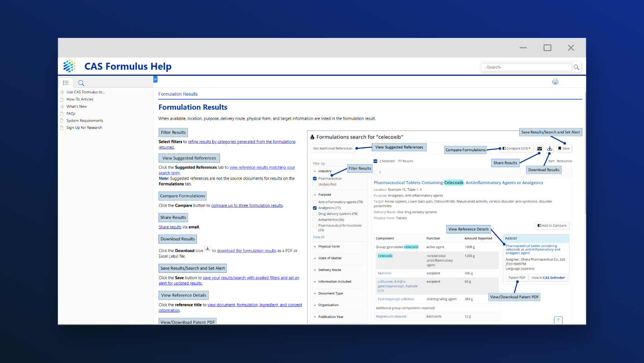Switch to the sidebar search tab icon
Screen dimensions: 644x363
(81, 83)
